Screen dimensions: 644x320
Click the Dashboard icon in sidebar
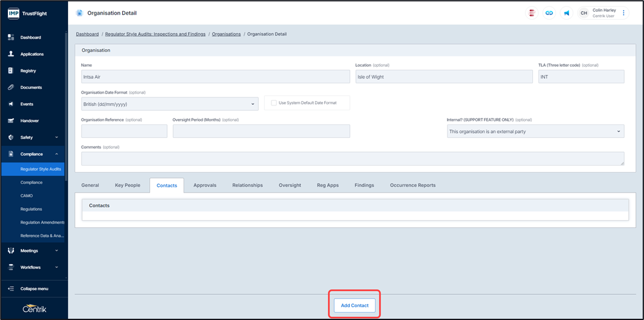10,37
